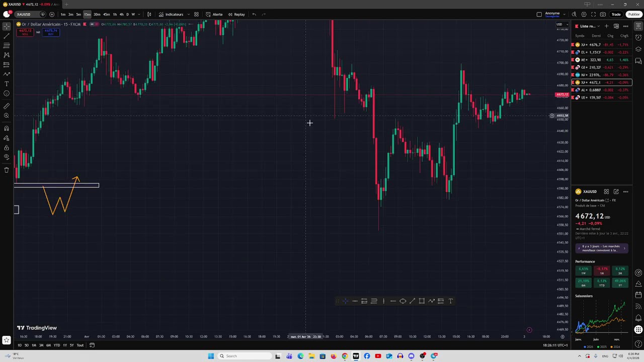Click the Trade button
644x362 pixels.
coord(616,14)
